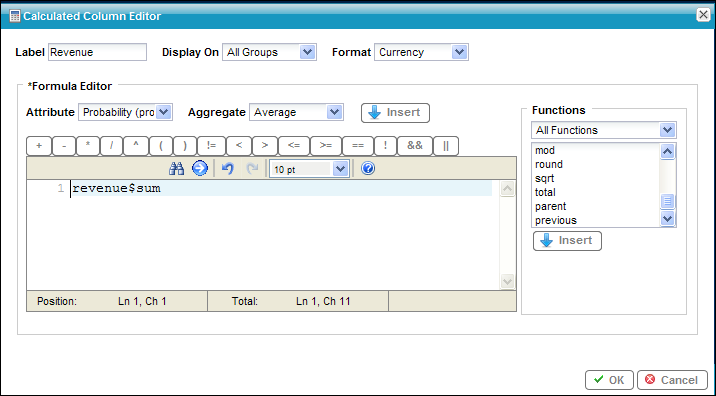Insert the logical AND operator
The width and height of the screenshot is (716, 396).
click(x=415, y=146)
